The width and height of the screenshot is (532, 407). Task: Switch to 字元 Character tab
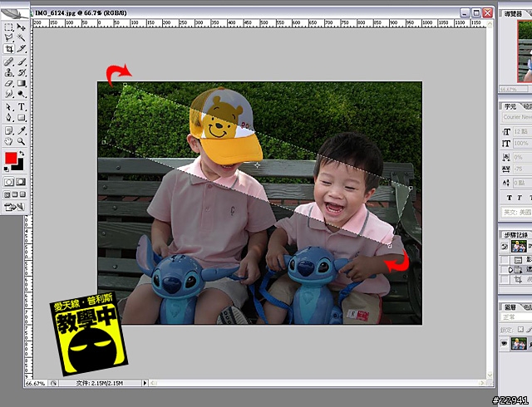(x=510, y=106)
